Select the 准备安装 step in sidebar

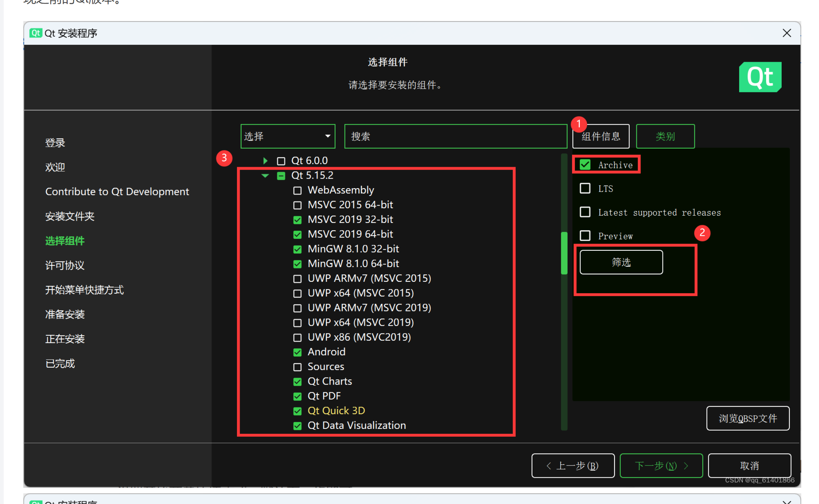(x=65, y=314)
